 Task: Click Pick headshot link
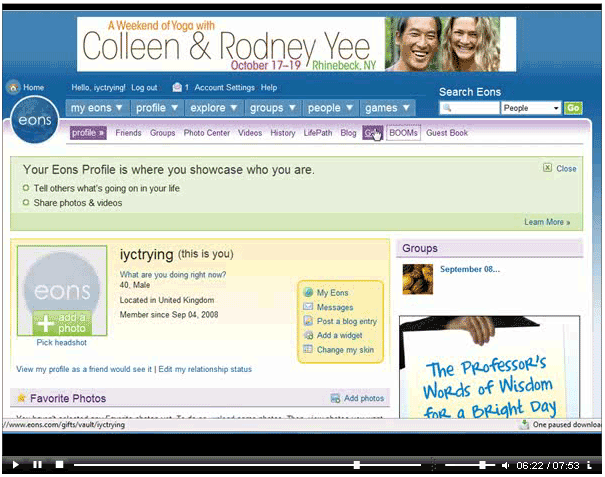pos(61,342)
